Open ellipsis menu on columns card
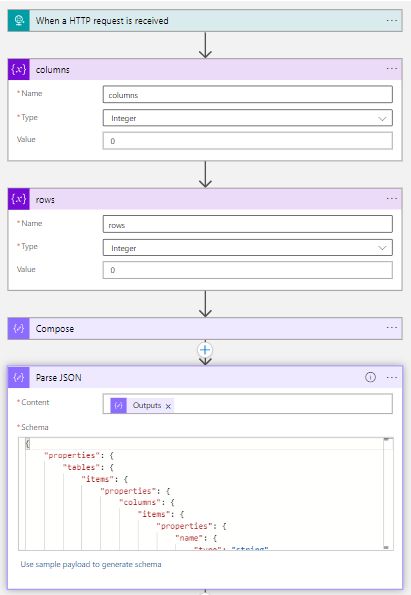Viewport: 411px width, 595px height. tap(392, 69)
